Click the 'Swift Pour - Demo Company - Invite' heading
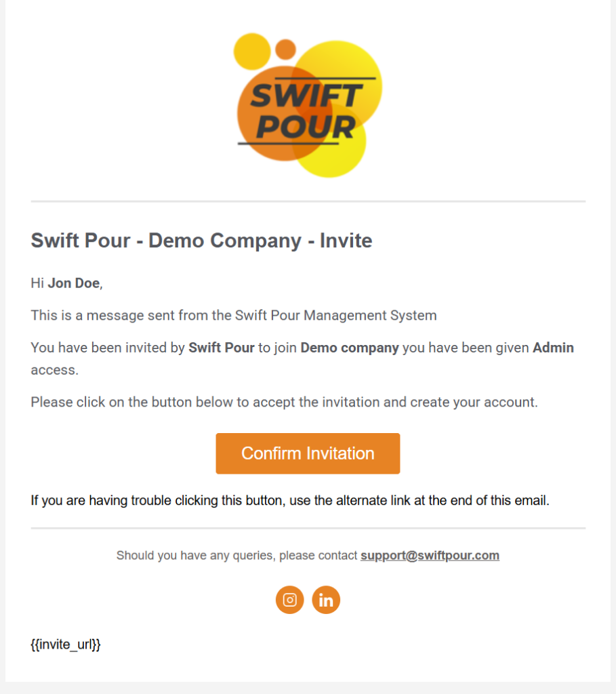Image resolution: width=616 pixels, height=694 pixels. pos(201,241)
